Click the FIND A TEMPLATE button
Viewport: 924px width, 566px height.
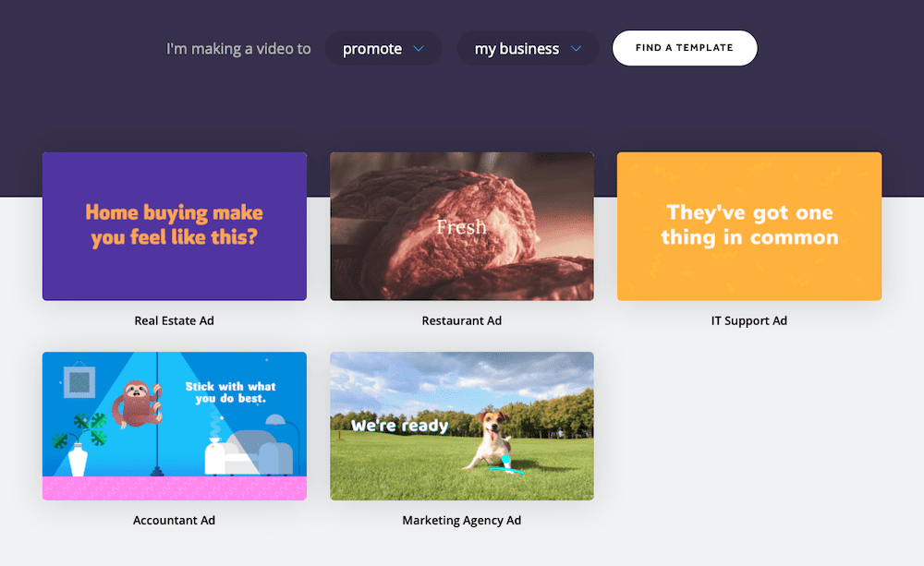685,47
